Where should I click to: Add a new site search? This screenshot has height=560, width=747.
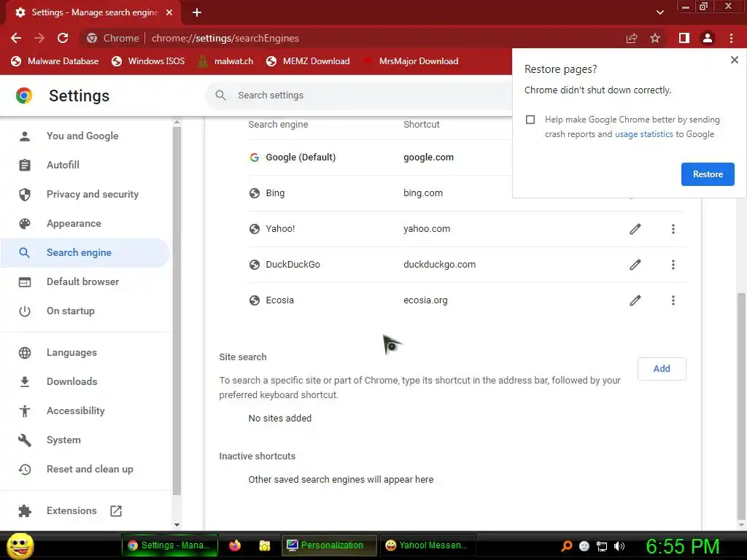(662, 368)
